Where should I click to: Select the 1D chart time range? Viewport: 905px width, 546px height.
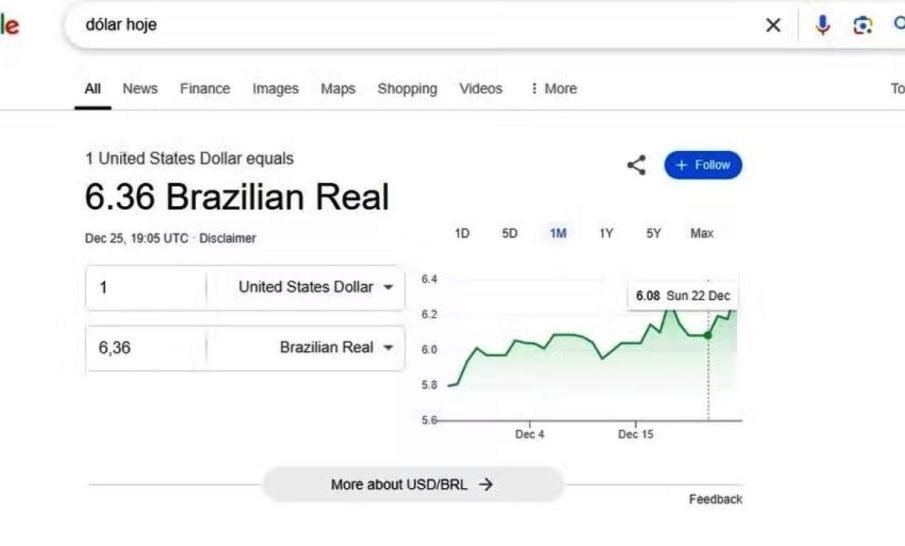[x=462, y=233]
